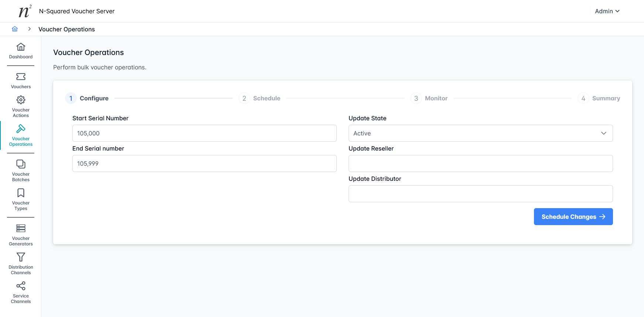Open Voucher Batches stacked squares icon
The height and width of the screenshot is (317, 644).
pyautogui.click(x=21, y=164)
